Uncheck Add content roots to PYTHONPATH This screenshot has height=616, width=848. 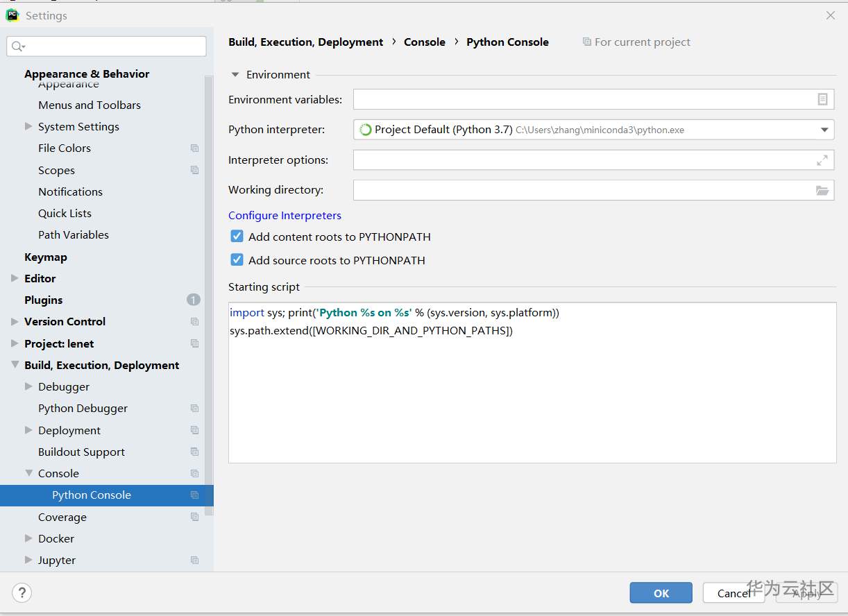pyautogui.click(x=237, y=237)
